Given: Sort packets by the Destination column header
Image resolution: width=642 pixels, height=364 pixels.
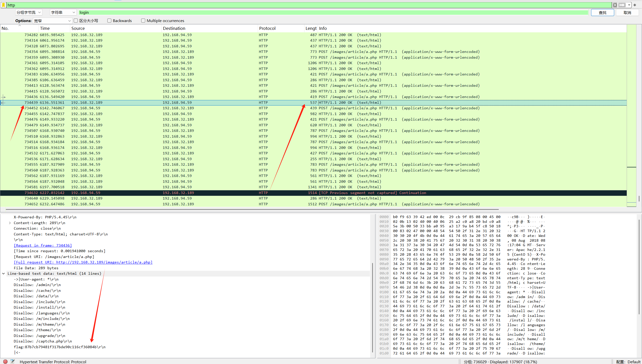Looking at the screenshot, I should (174, 28).
